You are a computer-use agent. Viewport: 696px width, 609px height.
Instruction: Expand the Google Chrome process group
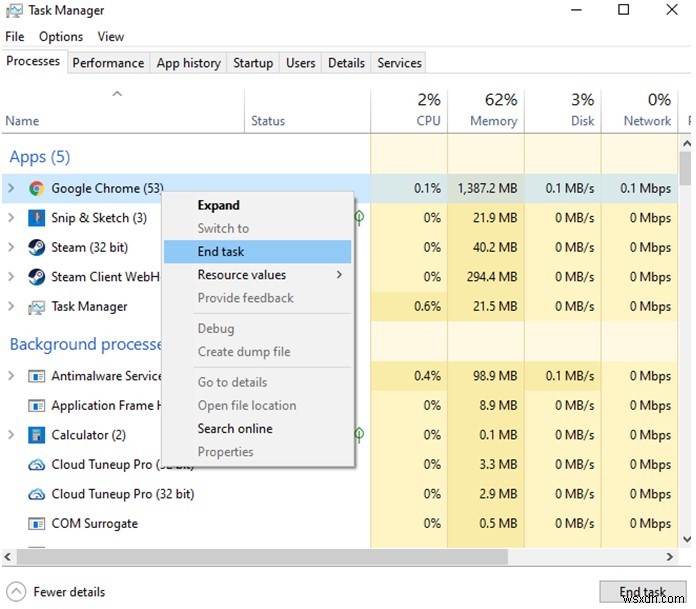(11, 188)
